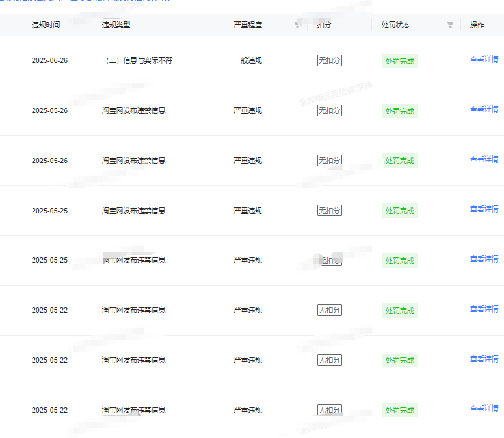Open 查看详情 for the second 2025-05-26 row
504x438 pixels.
pyautogui.click(x=484, y=160)
